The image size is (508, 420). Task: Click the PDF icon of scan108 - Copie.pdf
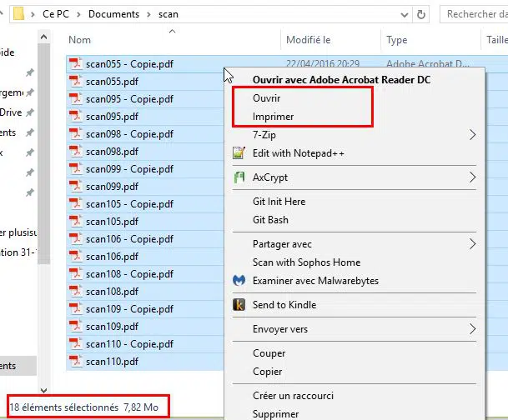pyautogui.click(x=76, y=273)
